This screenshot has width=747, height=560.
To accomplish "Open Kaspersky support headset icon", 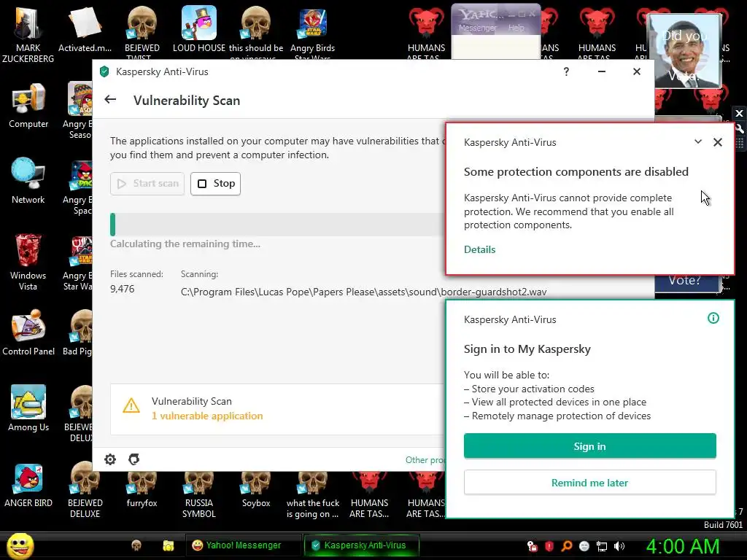I will pyautogui.click(x=134, y=459).
